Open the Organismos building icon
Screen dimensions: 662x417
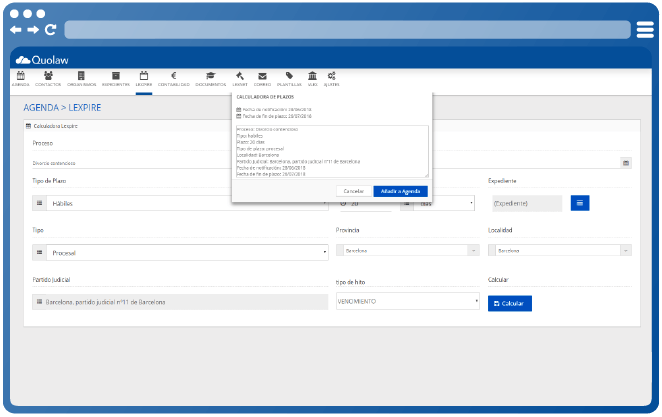click(x=81, y=76)
